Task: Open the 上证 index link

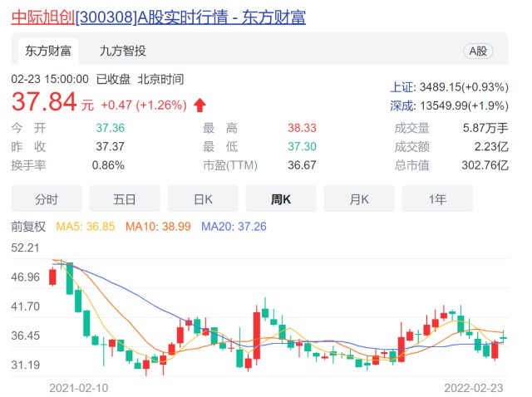Action: click(x=401, y=87)
